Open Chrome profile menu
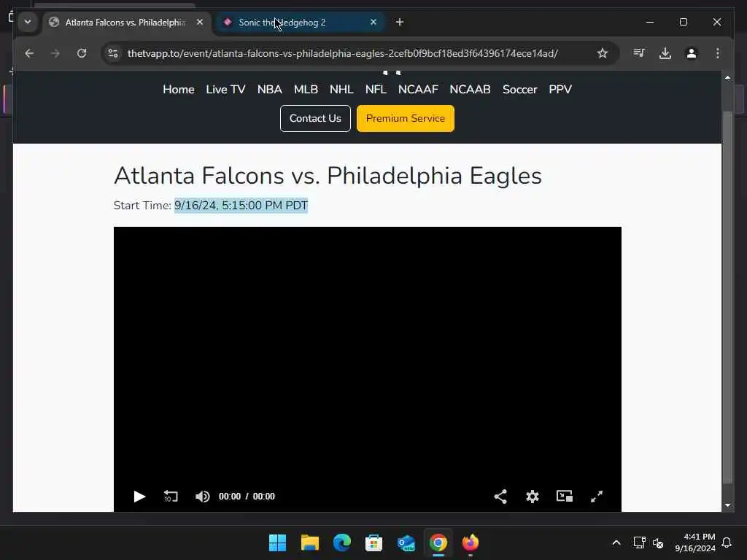The height and width of the screenshot is (560, 747). [692, 53]
